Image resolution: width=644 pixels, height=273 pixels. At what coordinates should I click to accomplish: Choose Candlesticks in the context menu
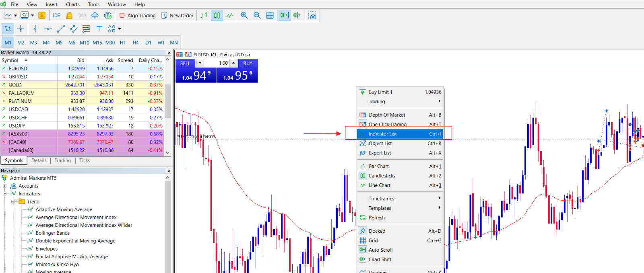400,176
